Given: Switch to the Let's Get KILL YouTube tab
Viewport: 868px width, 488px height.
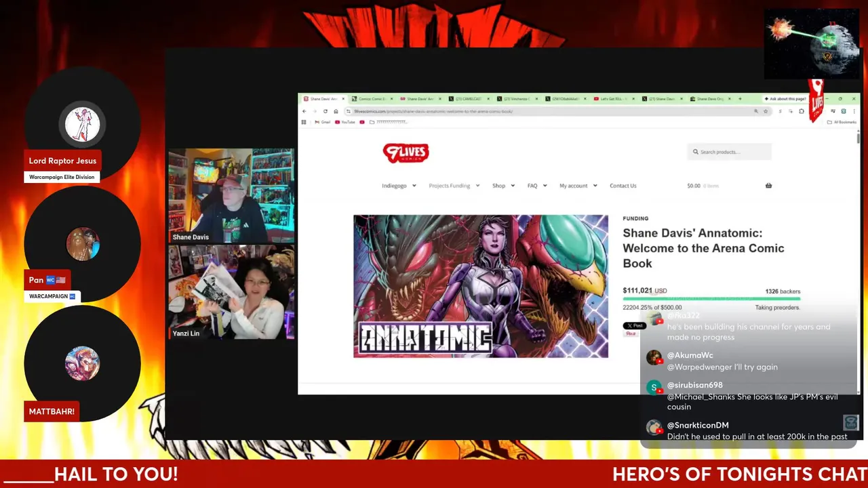Looking at the screenshot, I should [614, 99].
